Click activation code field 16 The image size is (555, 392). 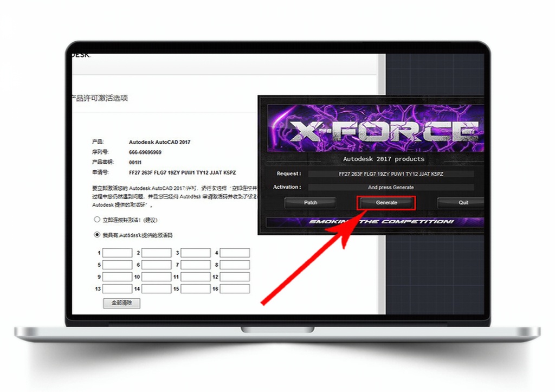tap(235, 289)
